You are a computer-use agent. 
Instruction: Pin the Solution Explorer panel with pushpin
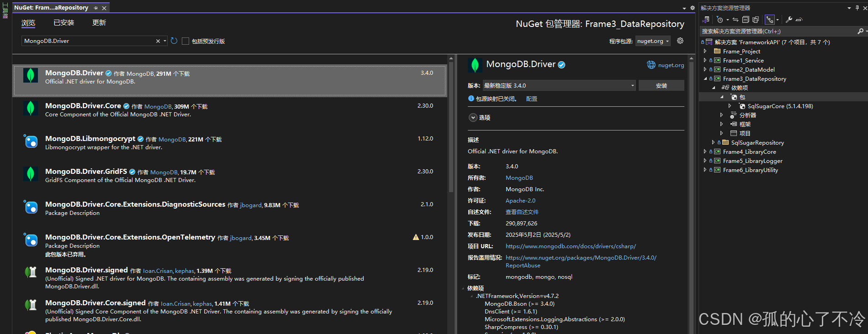[x=857, y=8]
